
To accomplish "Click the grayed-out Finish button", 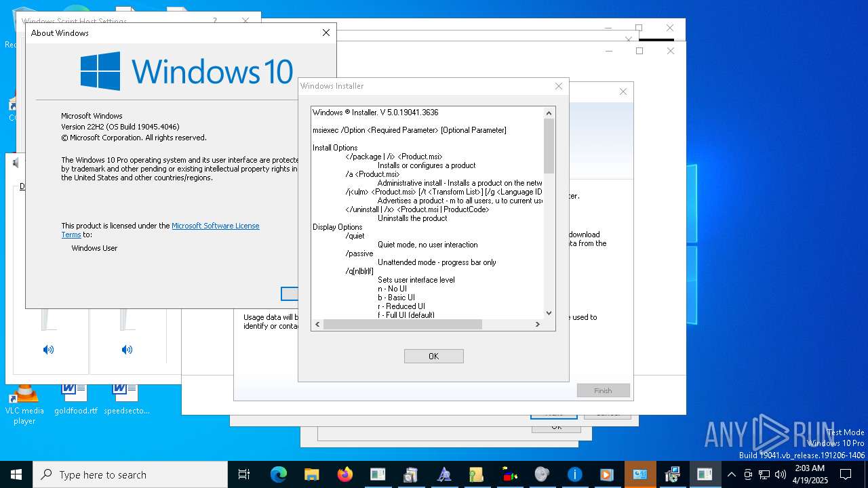I will (603, 390).
